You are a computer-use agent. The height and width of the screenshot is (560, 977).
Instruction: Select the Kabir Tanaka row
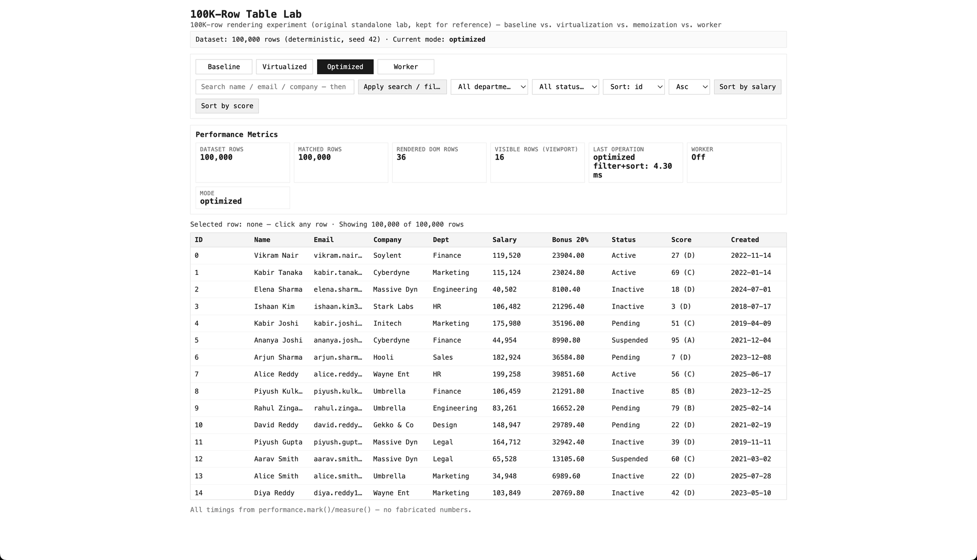(x=488, y=272)
